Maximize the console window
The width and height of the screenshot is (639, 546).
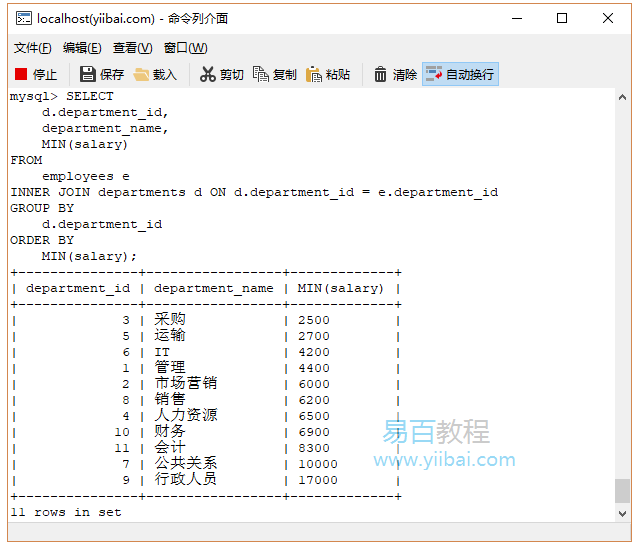click(562, 18)
